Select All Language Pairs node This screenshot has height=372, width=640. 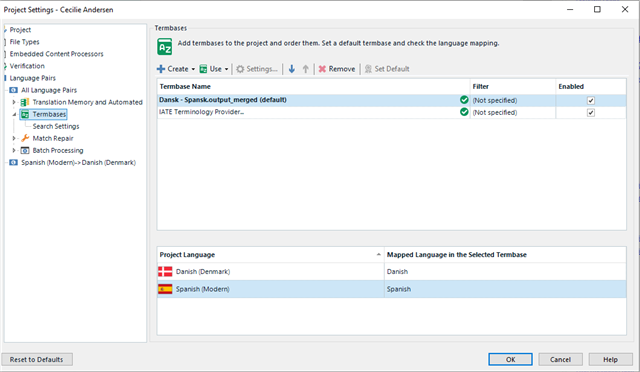tap(49, 90)
